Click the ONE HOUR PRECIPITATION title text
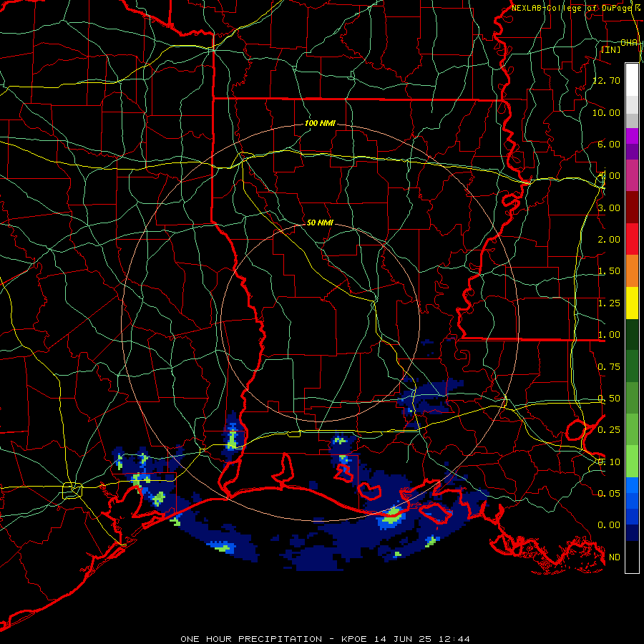This screenshot has height=644, width=644. 251,639
